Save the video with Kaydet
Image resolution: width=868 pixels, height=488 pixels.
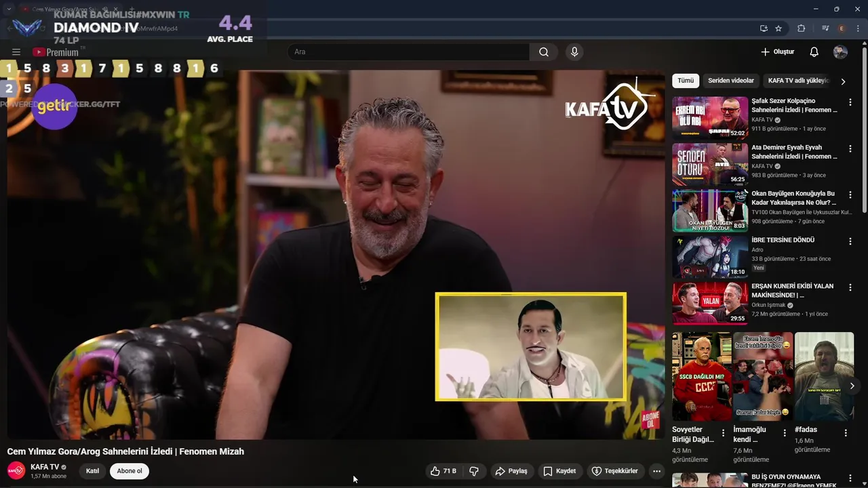tap(560, 471)
